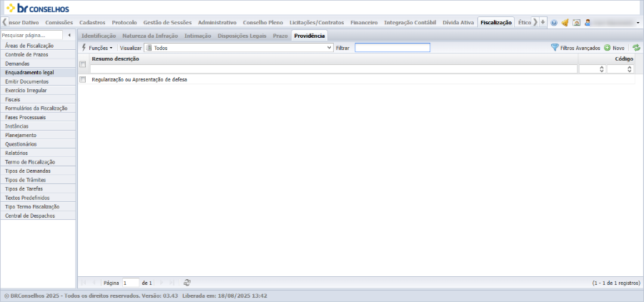Open Enquadramento legal in sidebar
Viewport: 644px width, 302px height.
pos(38,73)
